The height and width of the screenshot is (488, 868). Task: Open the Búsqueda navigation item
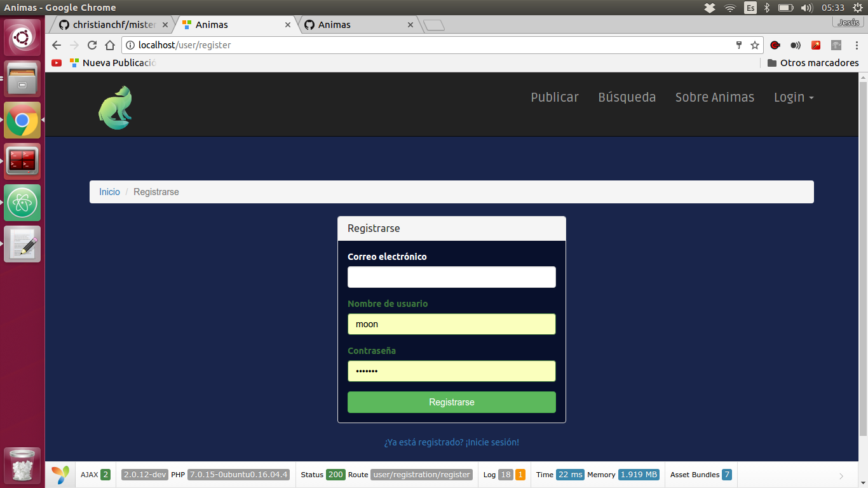627,97
